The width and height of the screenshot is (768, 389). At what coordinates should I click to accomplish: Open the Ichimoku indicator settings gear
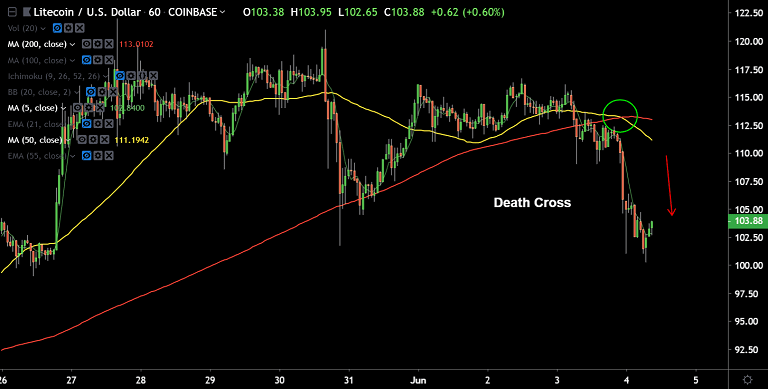click(x=131, y=76)
